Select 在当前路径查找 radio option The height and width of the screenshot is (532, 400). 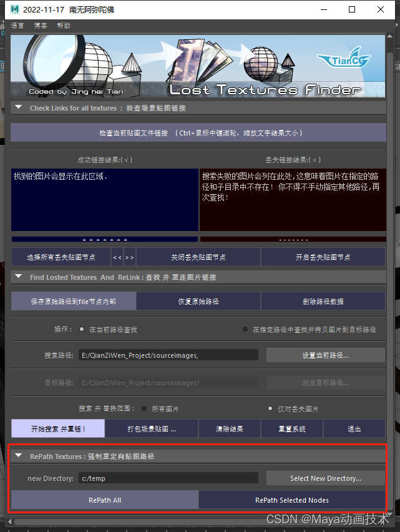coord(82,329)
